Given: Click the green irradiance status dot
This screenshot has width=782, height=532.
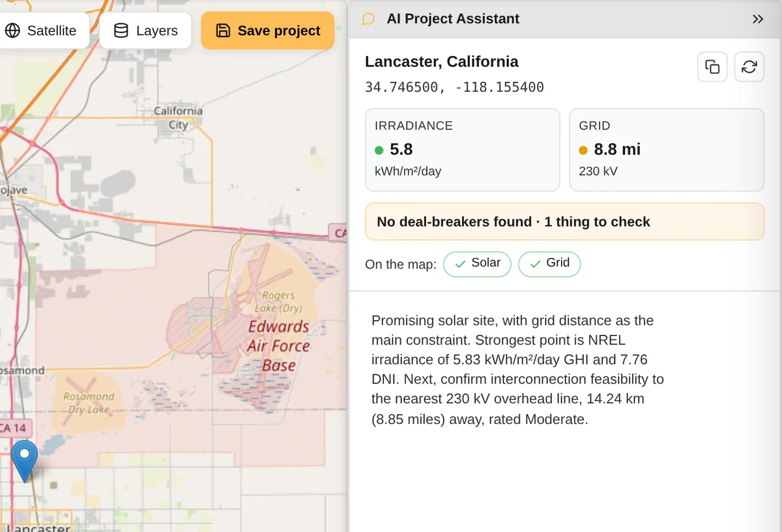Looking at the screenshot, I should 379,150.
